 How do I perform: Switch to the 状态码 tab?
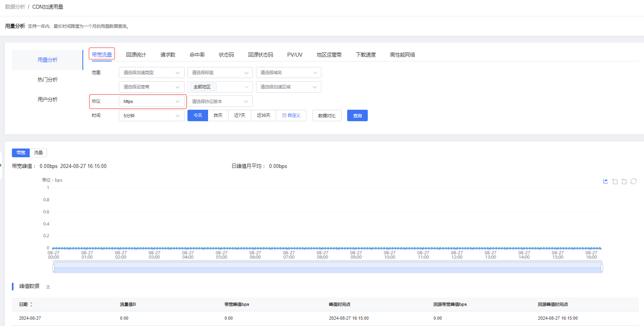pyautogui.click(x=226, y=55)
